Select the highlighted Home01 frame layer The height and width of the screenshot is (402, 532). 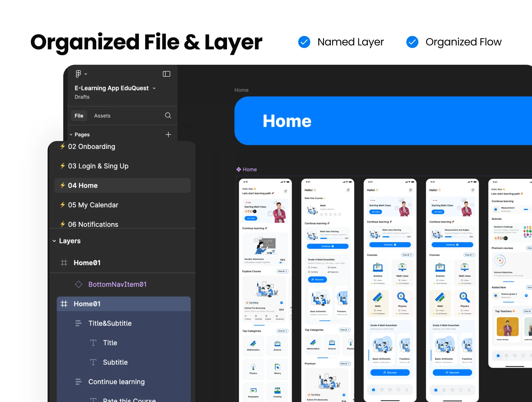coord(124,304)
